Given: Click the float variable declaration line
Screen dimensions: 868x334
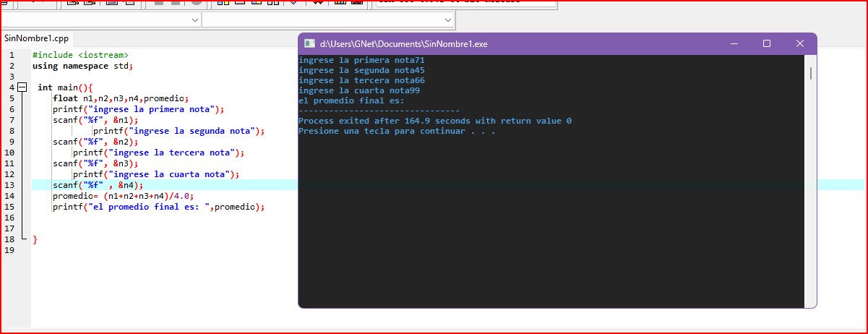Looking at the screenshot, I should pyautogui.click(x=120, y=98).
